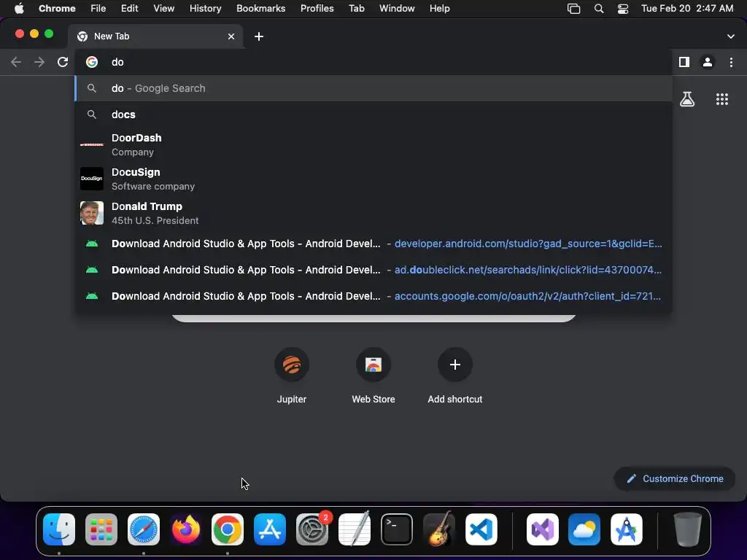Open the Bookmarks menu
This screenshot has width=747, height=560.
click(261, 9)
